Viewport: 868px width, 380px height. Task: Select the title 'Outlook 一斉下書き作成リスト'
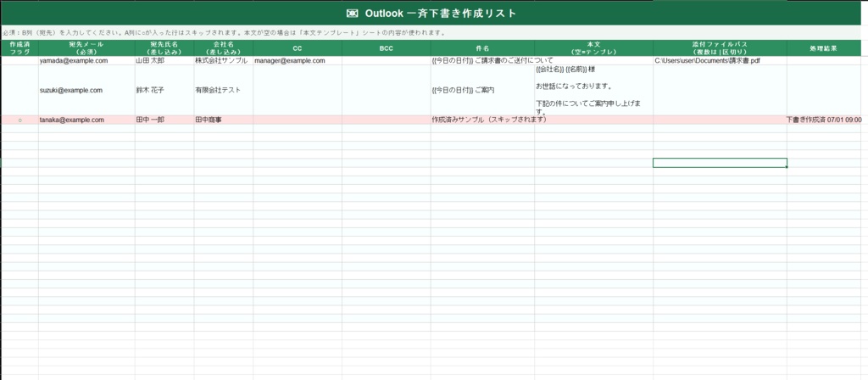[441, 14]
